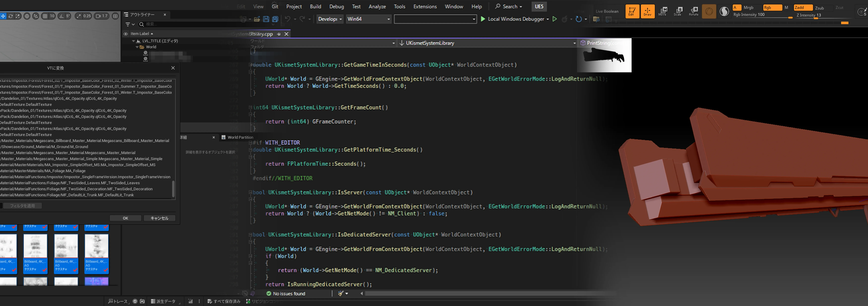The width and height of the screenshot is (868, 306).
Task: Toggle grid snapping in viewport
Action: tap(45, 16)
